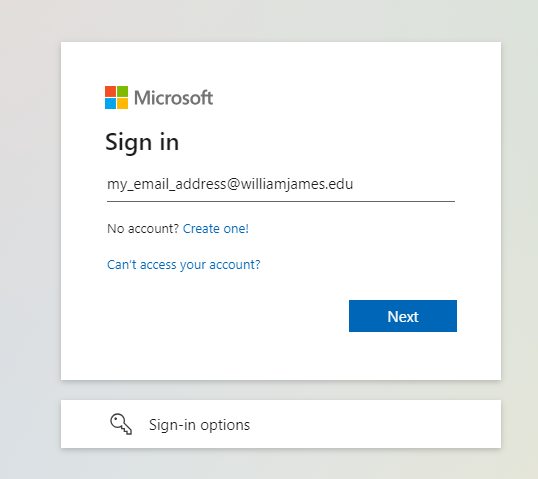Click the Microsoft wordmark text
This screenshot has width=538, height=479.
173,98
